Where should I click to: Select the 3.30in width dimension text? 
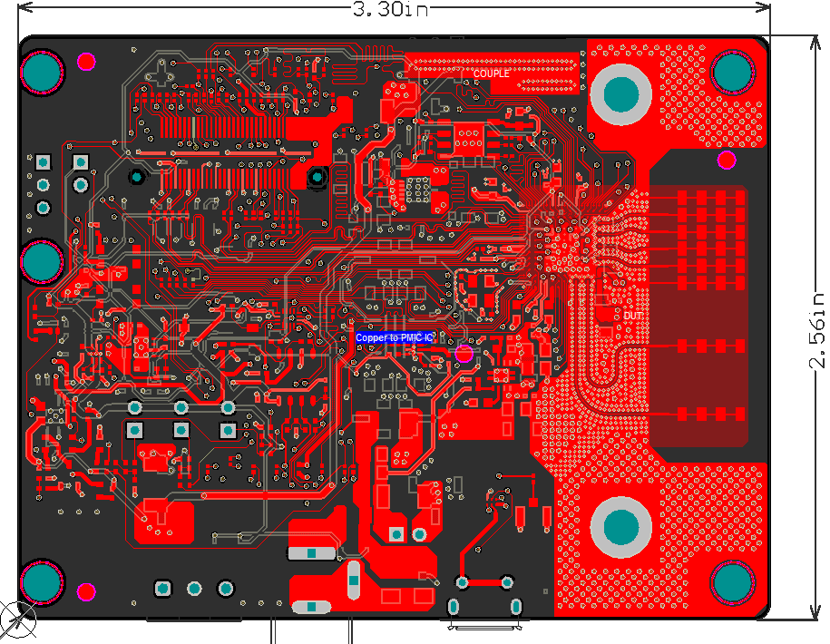click(x=391, y=9)
